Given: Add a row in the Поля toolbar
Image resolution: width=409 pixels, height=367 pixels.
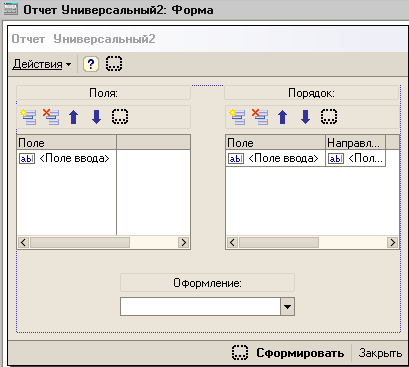Looking at the screenshot, I should point(28,117).
